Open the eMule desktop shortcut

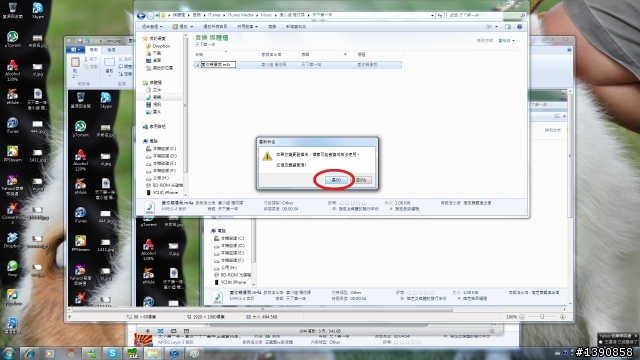[12, 96]
